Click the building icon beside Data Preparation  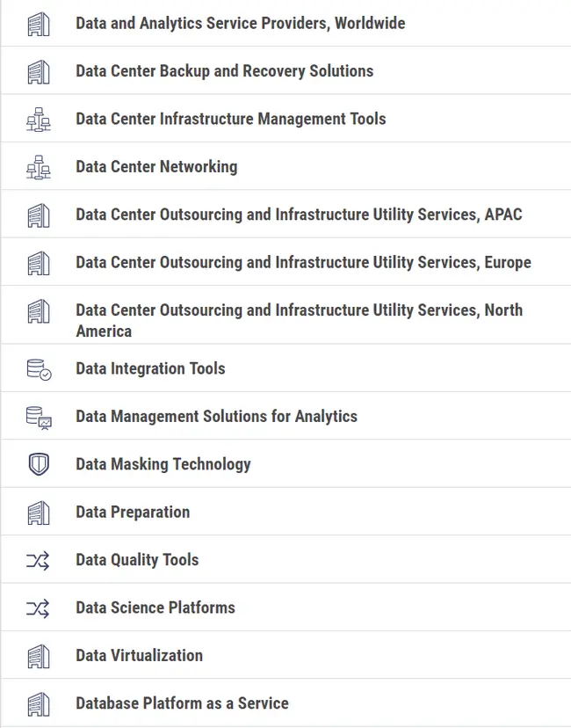(x=39, y=513)
